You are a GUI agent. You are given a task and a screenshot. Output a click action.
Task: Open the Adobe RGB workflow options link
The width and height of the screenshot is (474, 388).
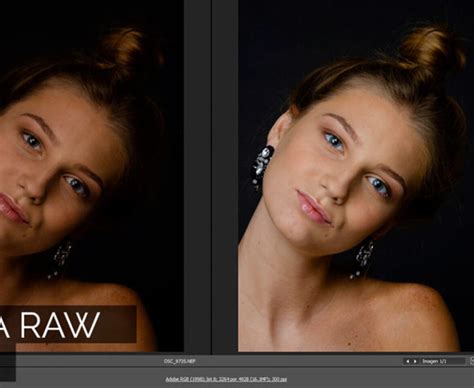226,379
